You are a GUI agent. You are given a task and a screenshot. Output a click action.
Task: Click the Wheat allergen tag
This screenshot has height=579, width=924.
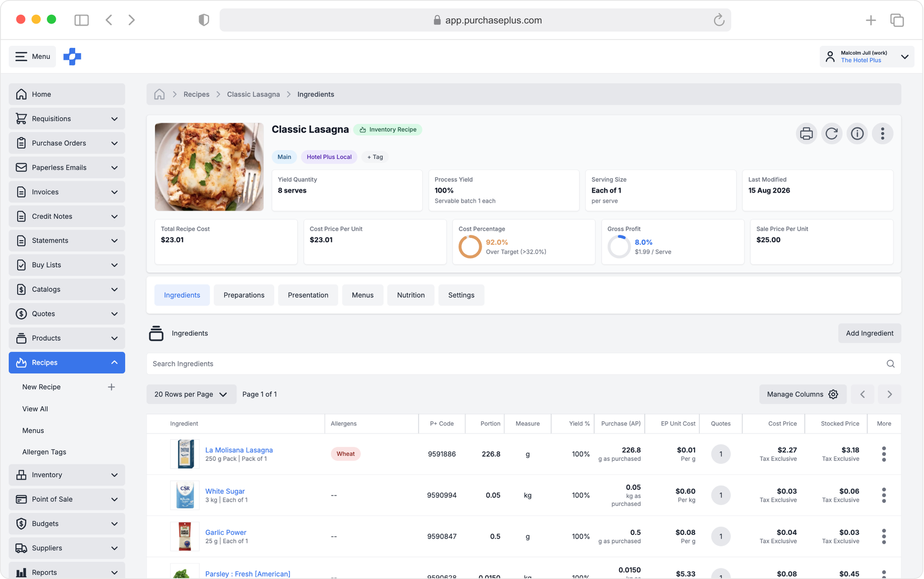tap(345, 454)
